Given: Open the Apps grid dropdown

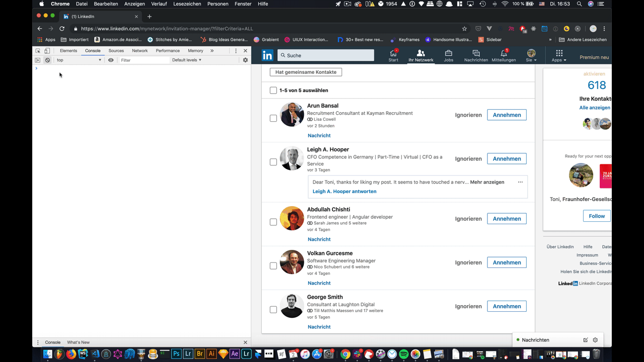Looking at the screenshot, I should point(559,55).
